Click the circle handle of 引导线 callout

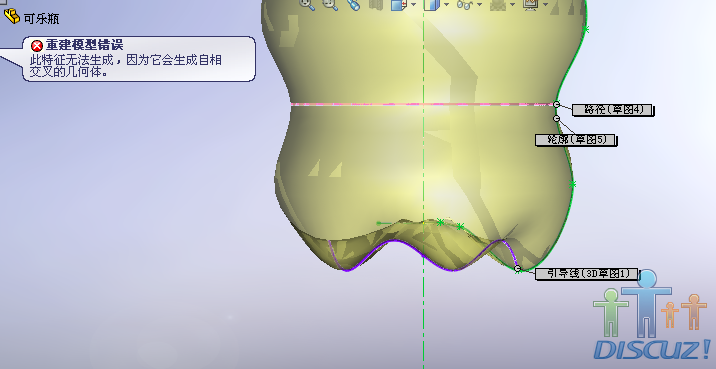coord(517,269)
